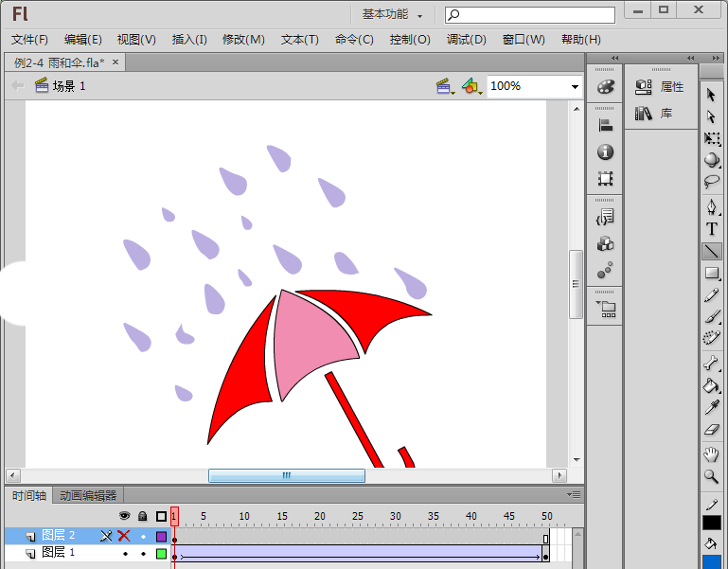The image size is (728, 569).
Task: Open the Color panel palette icon
Action: 606,86
